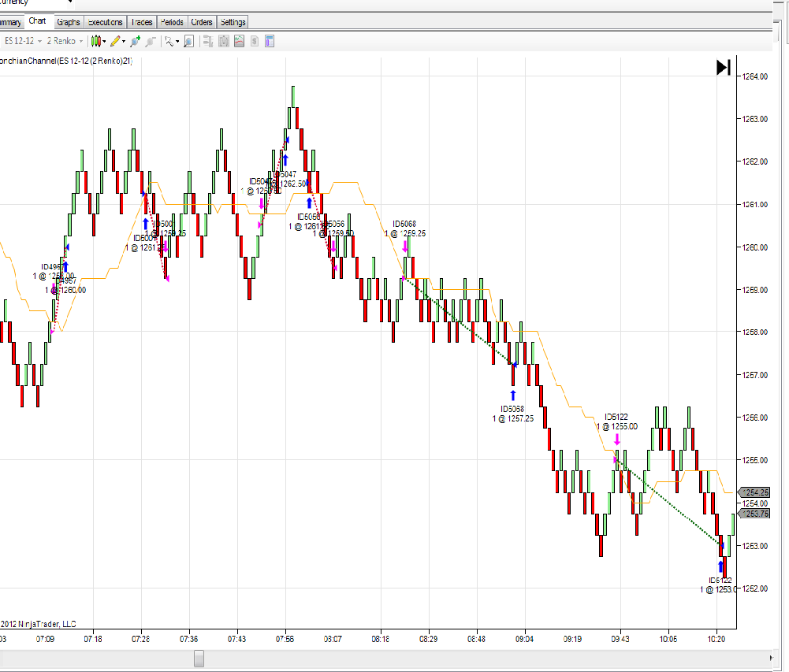This screenshot has height=672, width=789.
Task: Click the strategies dollar sheet icon
Action: [254, 41]
